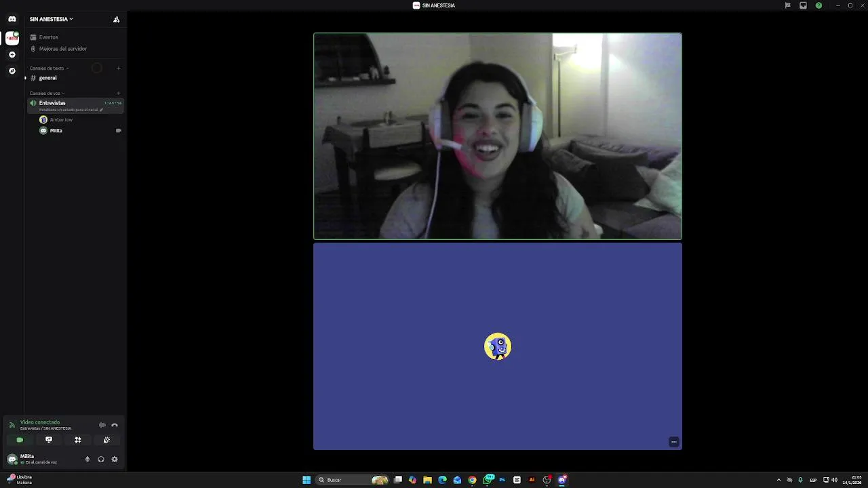Click the Ambar.tow avatar in the blue tile
The height and width of the screenshot is (488, 868).
pos(498,346)
